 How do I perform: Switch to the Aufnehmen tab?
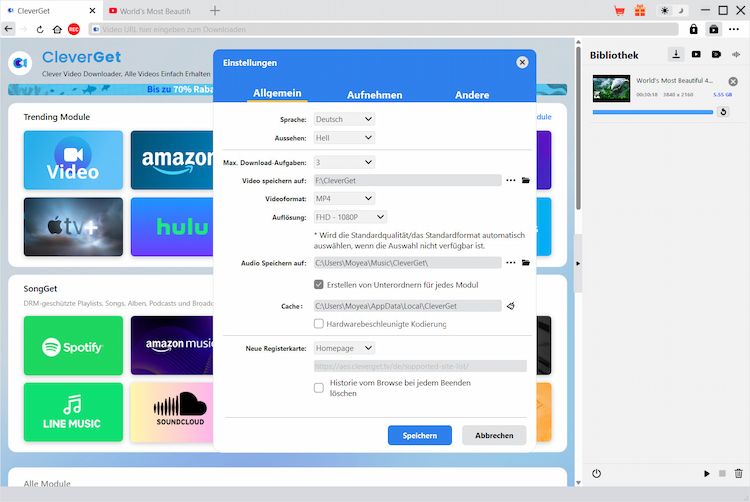[374, 95]
